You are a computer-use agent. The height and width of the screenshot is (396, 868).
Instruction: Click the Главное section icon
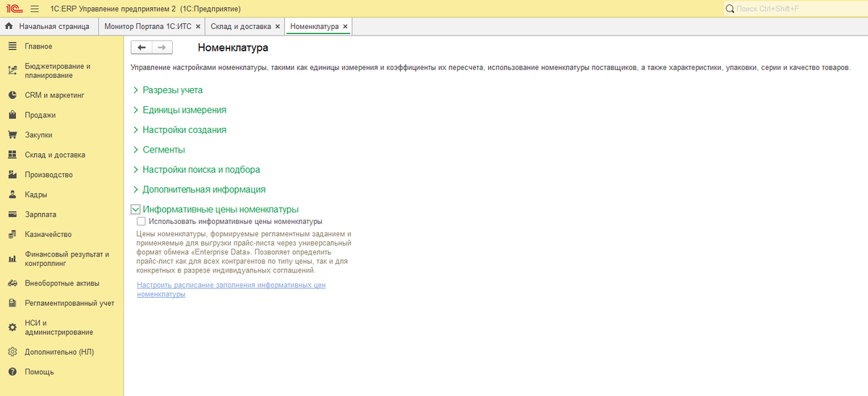[12, 46]
